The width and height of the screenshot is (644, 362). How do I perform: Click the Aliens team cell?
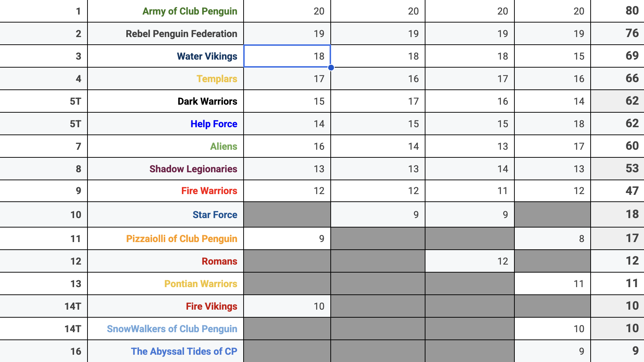pos(166,146)
